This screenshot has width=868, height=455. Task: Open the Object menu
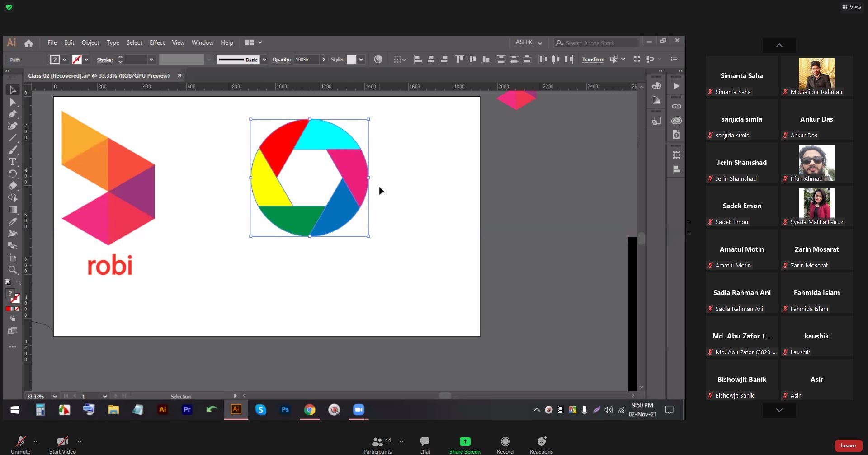90,42
